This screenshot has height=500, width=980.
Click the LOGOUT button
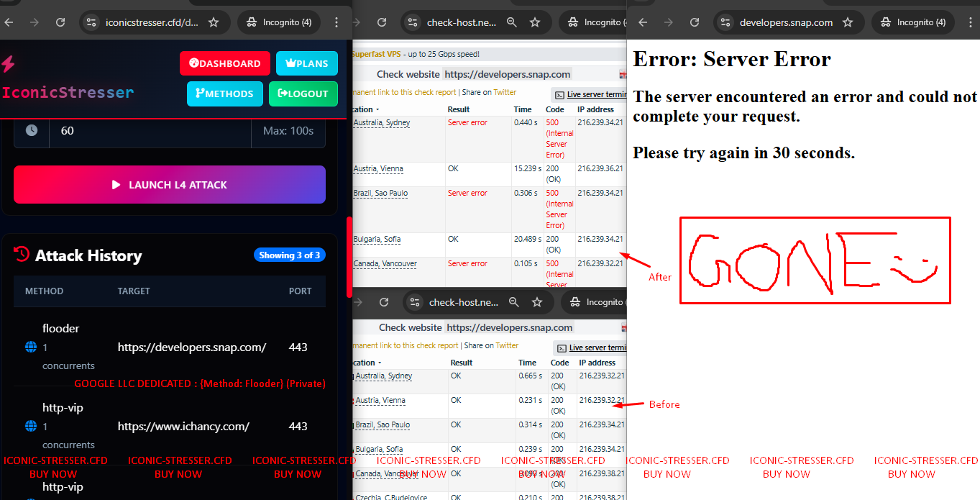pos(303,94)
